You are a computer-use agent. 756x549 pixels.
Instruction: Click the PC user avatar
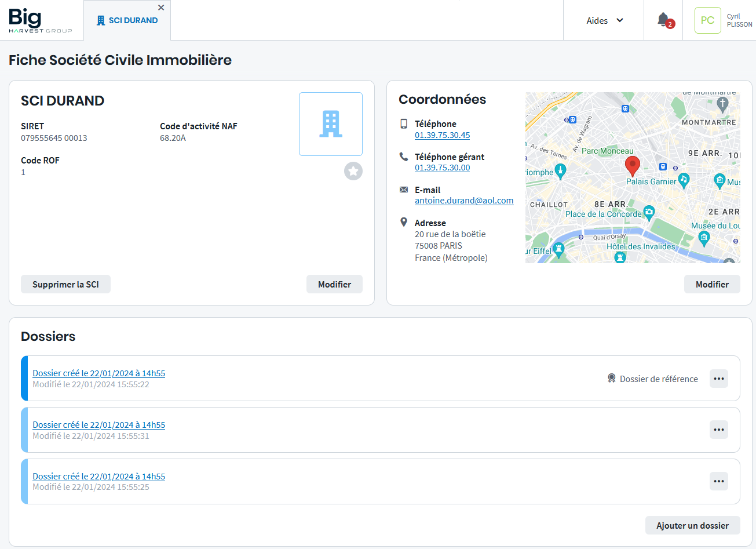click(707, 20)
